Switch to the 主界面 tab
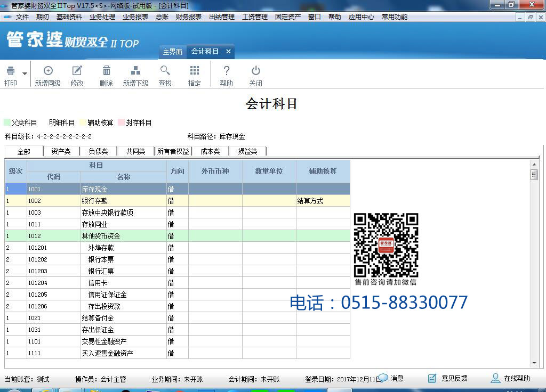Image resolution: width=546 pixels, height=392 pixels. (x=173, y=52)
